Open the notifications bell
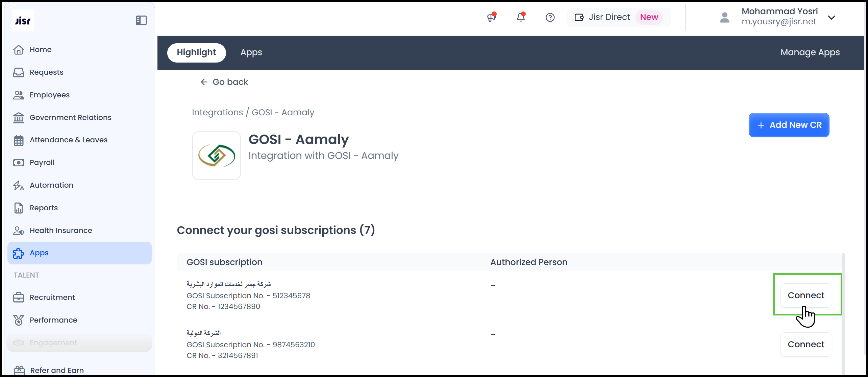 [x=521, y=17]
